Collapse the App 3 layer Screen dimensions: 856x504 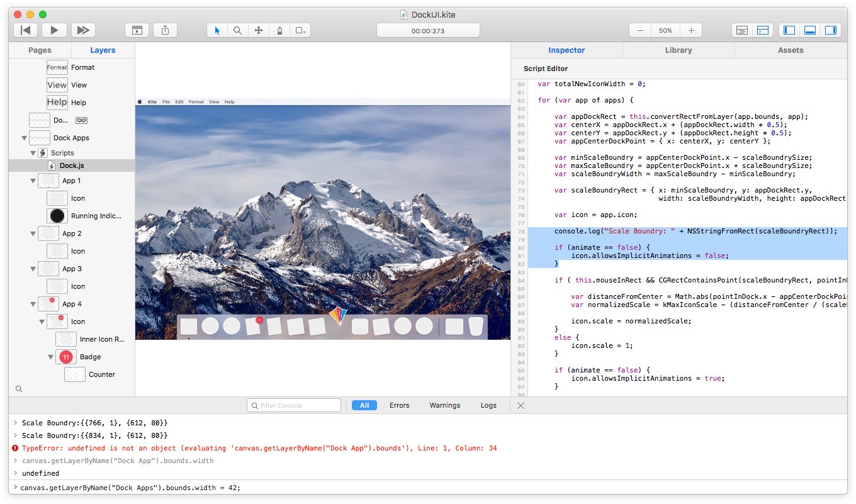point(33,269)
